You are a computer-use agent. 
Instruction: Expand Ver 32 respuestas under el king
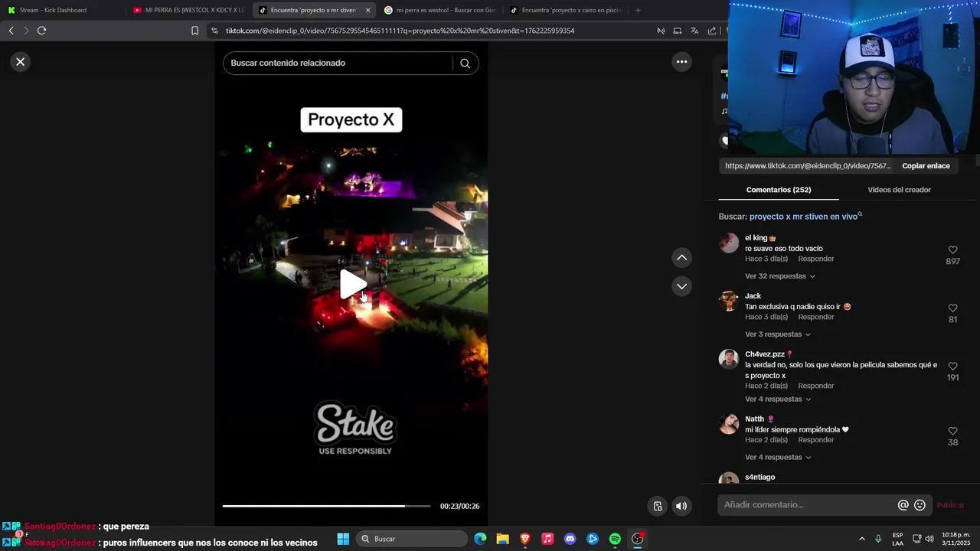(779, 276)
